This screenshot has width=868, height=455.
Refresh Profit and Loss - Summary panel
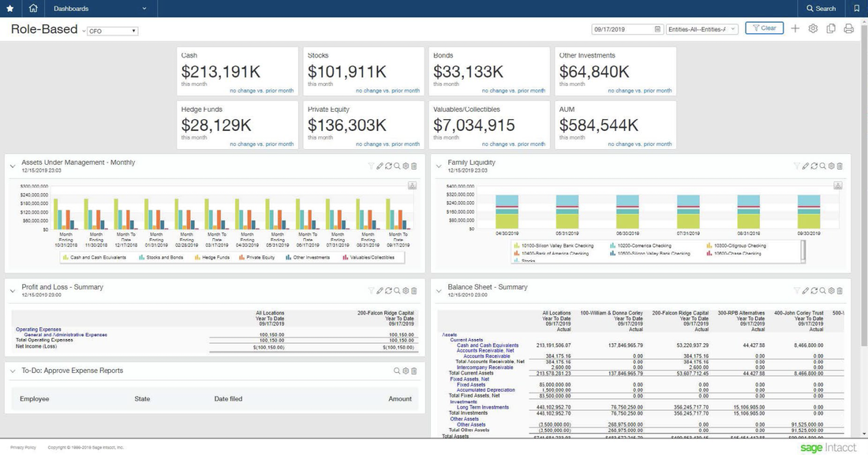388,291
